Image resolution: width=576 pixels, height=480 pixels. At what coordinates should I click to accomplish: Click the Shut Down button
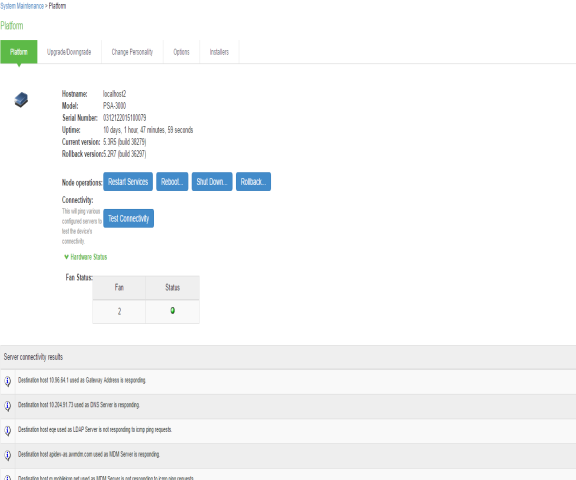212,182
